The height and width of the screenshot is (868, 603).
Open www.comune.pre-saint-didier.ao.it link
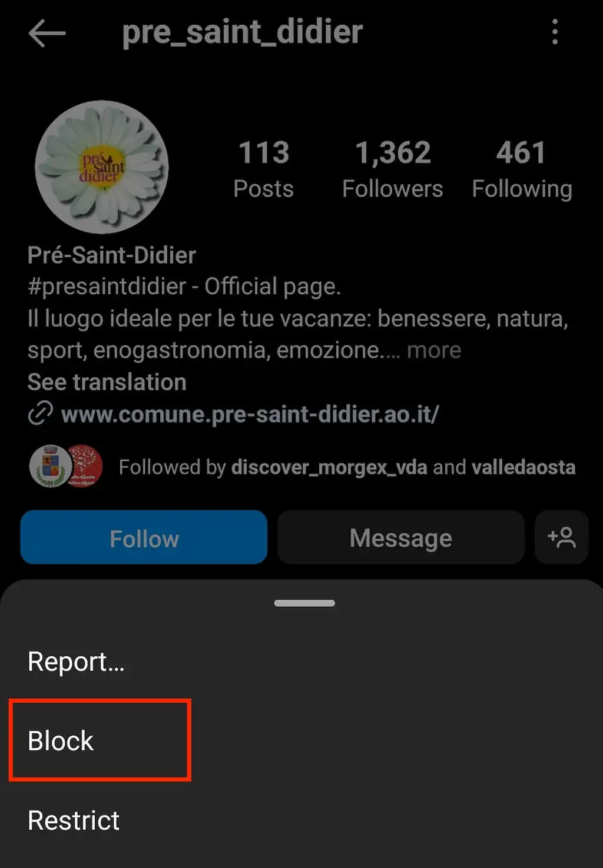click(250, 414)
